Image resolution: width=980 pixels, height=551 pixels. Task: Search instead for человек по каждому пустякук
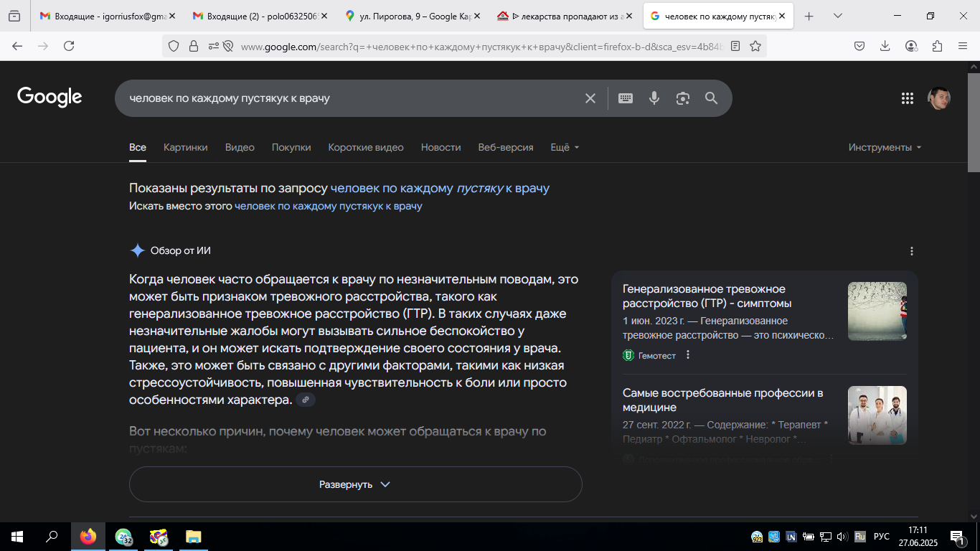tap(329, 206)
